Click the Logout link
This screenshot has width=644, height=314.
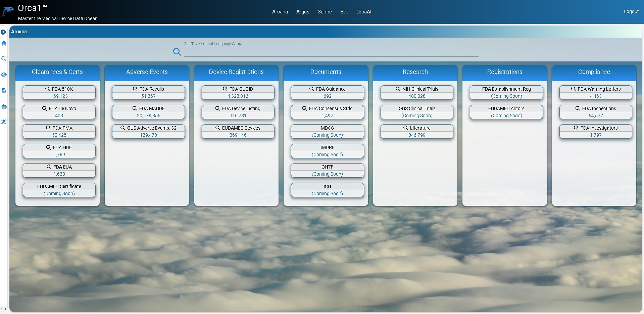[631, 11]
